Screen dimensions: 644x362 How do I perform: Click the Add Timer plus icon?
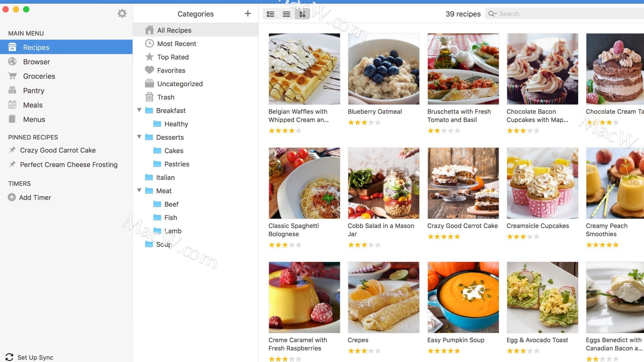click(x=12, y=197)
